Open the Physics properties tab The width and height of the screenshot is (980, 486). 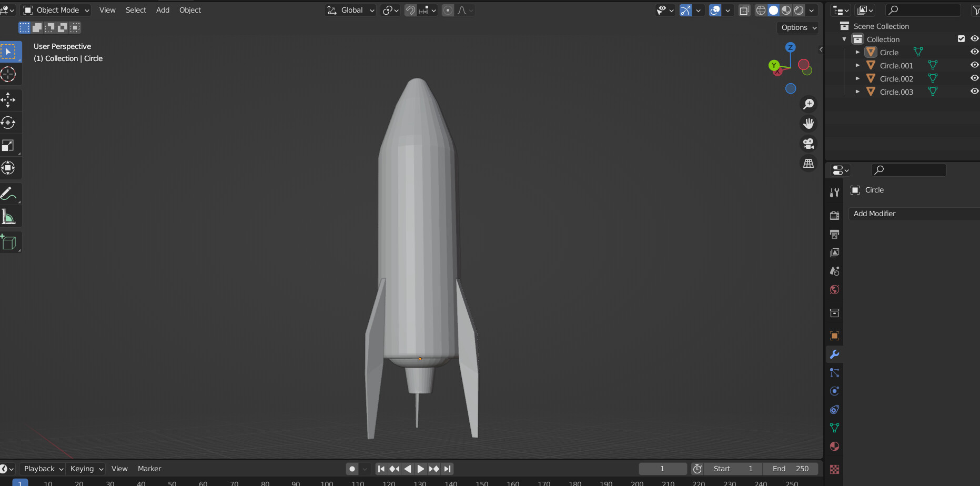click(x=834, y=391)
